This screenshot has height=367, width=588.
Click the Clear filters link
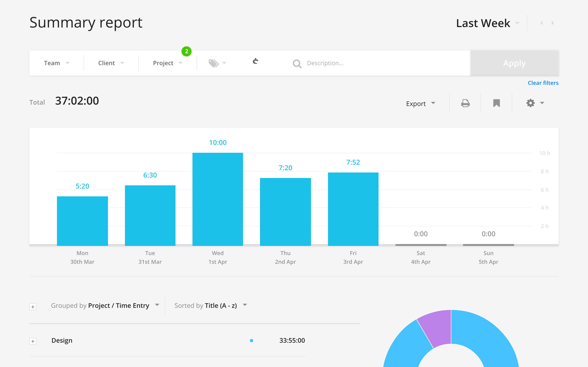tap(543, 82)
